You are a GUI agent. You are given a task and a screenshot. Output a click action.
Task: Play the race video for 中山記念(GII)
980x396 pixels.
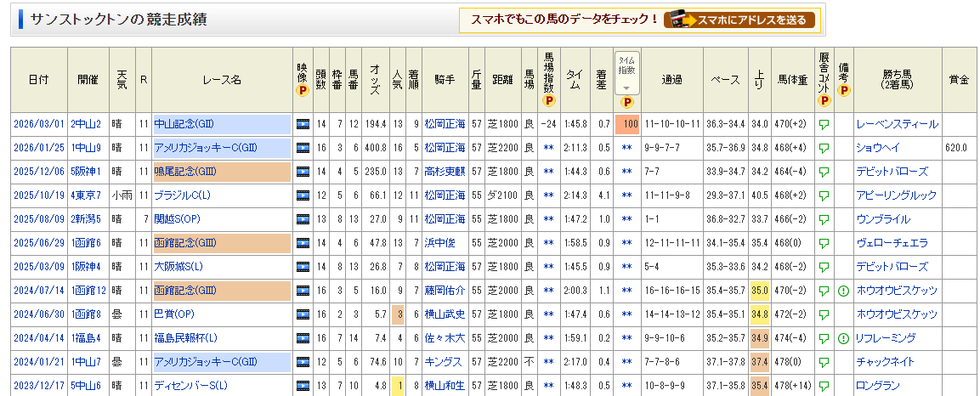pos(302,124)
